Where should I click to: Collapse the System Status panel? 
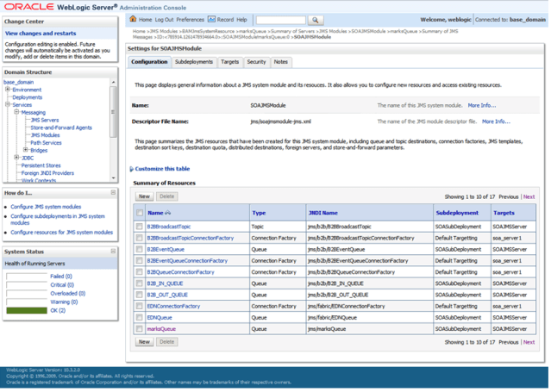pyautogui.click(x=113, y=252)
